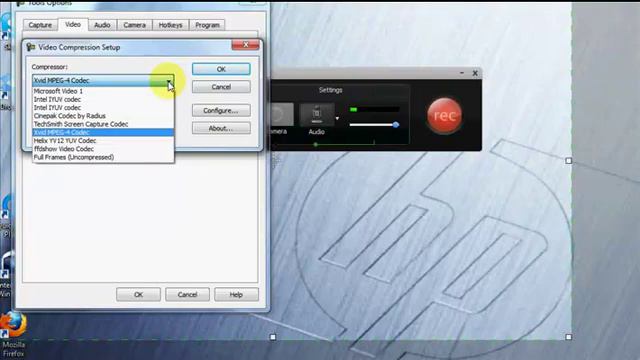
Task: Click the audio input level meter
Action: point(374,109)
